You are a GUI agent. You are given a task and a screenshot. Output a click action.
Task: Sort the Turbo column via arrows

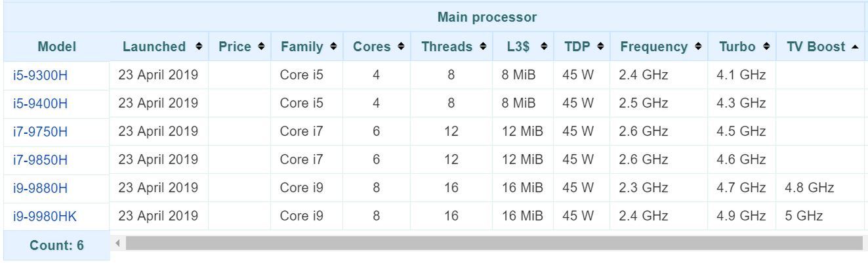point(766,47)
